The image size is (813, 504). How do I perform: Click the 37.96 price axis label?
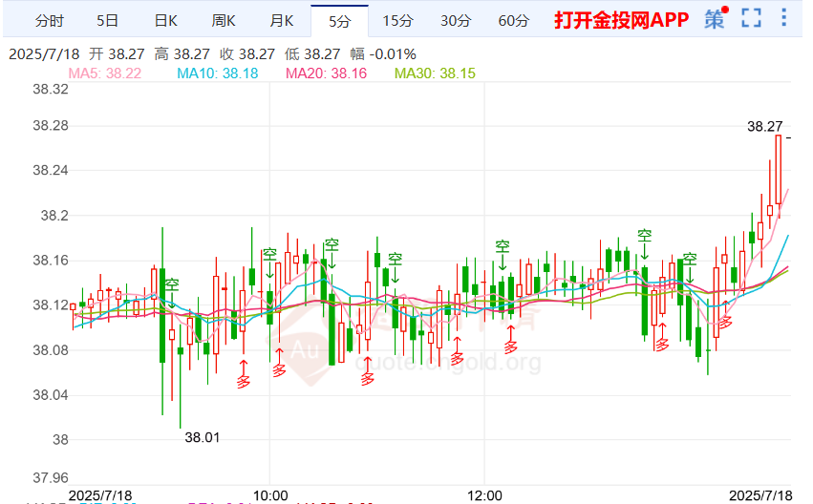(51, 477)
